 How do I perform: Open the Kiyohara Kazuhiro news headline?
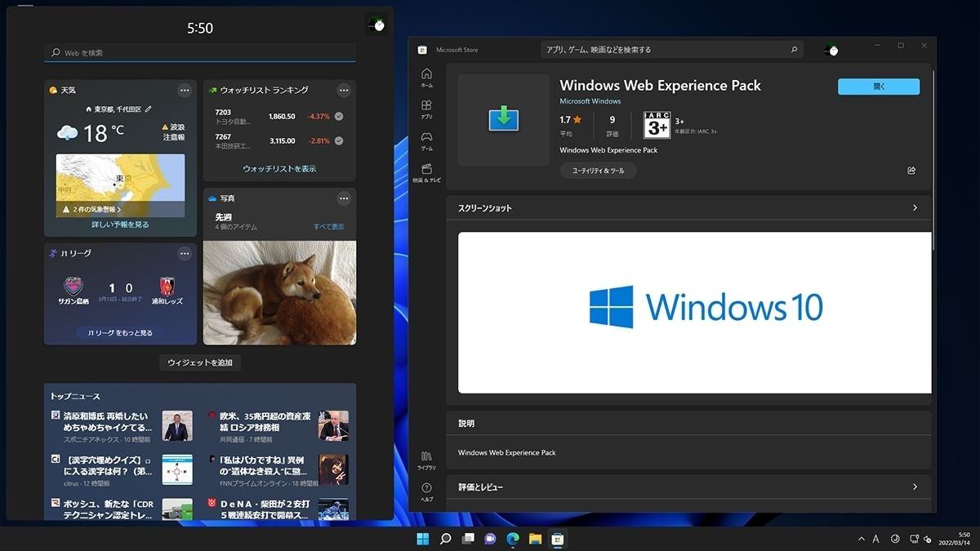108,421
